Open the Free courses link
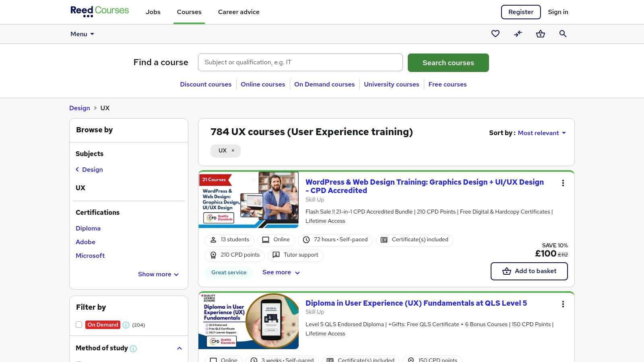Image resolution: width=644 pixels, height=362 pixels. (x=447, y=84)
